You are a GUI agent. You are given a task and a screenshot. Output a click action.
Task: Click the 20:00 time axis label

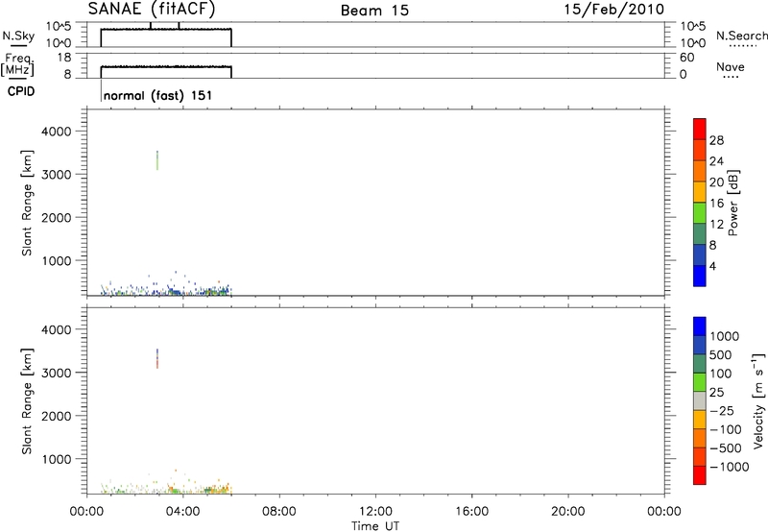pos(568,512)
